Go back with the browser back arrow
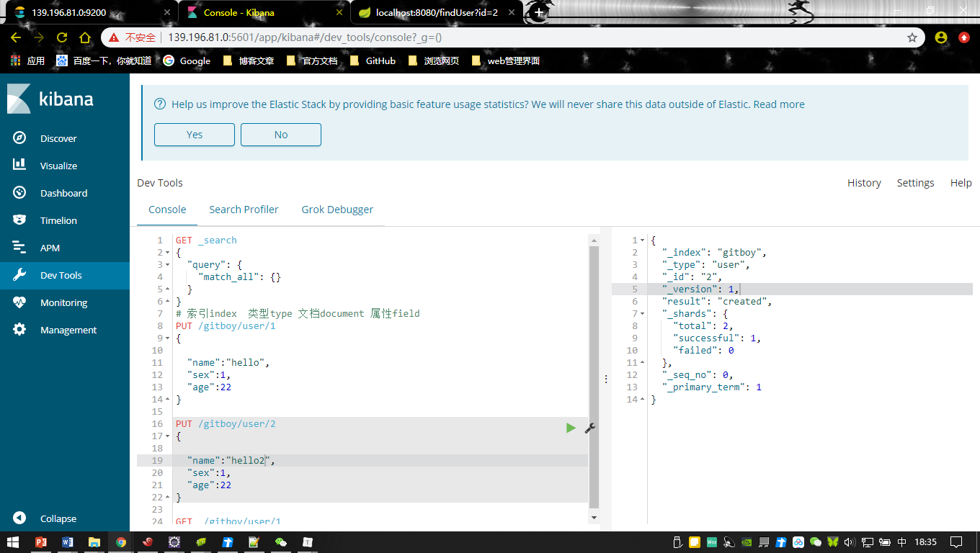The height and width of the screenshot is (553, 980). coord(16,37)
